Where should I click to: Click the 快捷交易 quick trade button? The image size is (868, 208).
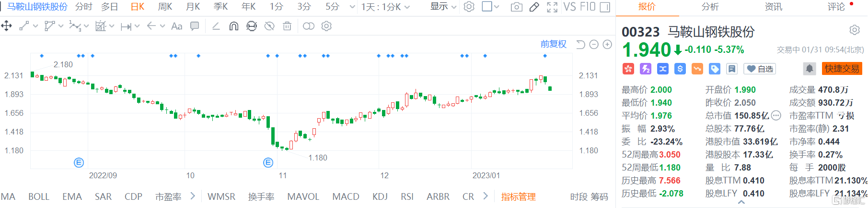842,69
